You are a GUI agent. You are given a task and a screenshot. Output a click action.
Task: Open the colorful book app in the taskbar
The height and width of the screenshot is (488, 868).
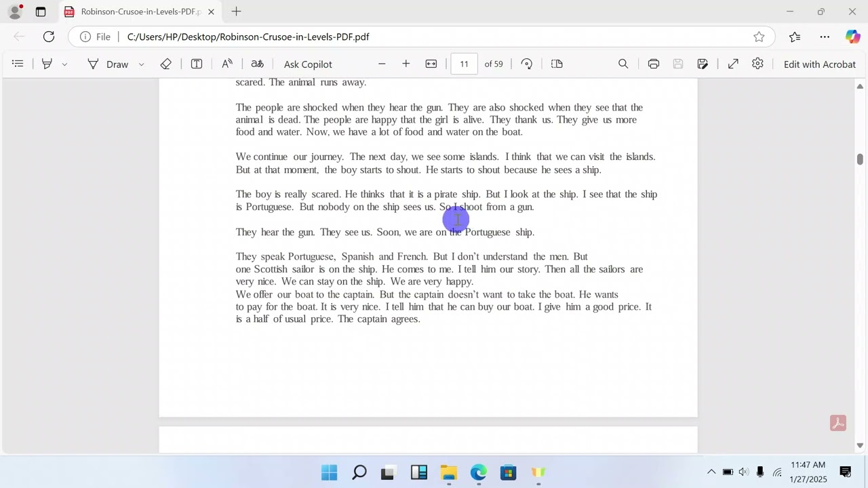click(538, 472)
